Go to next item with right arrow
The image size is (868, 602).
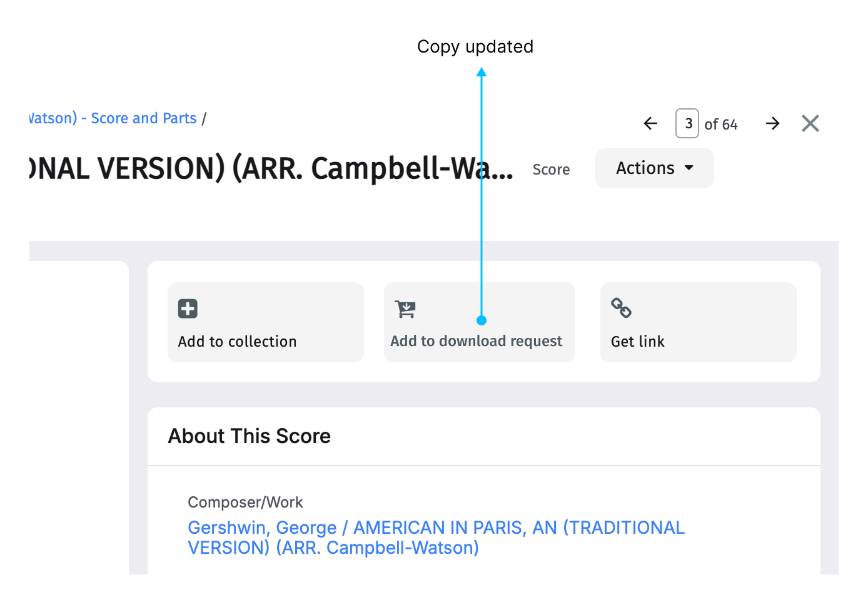(773, 123)
